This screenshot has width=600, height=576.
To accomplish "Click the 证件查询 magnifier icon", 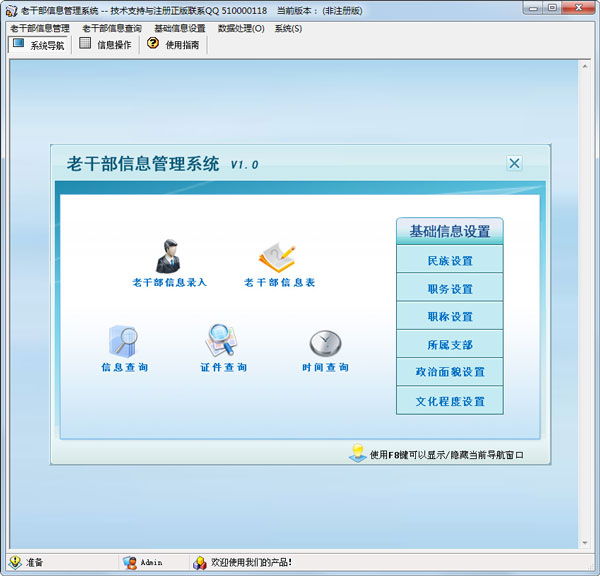I will pos(222,339).
